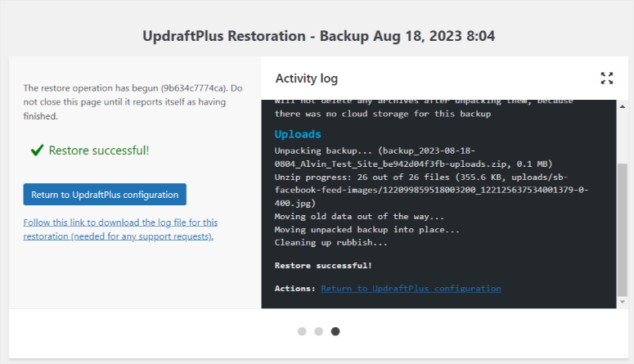Expand the Activity log to fullscreen

(x=606, y=79)
